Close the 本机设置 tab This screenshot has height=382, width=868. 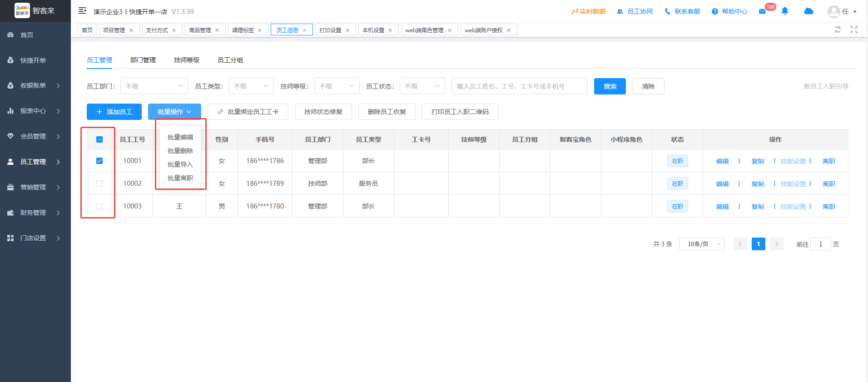coord(390,30)
